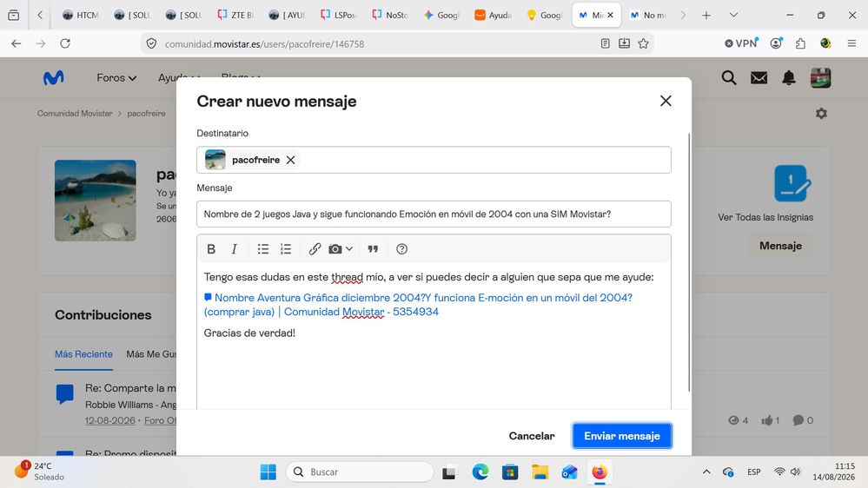Insert a bulleted list
Image resolution: width=868 pixels, height=488 pixels.
click(263, 249)
